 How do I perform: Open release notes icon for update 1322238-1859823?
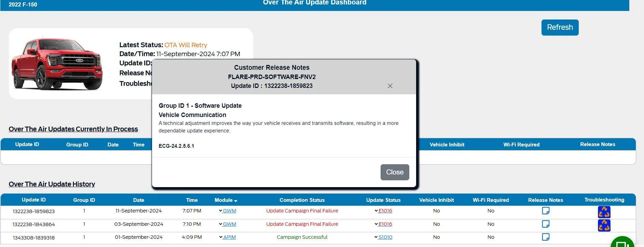click(546, 211)
